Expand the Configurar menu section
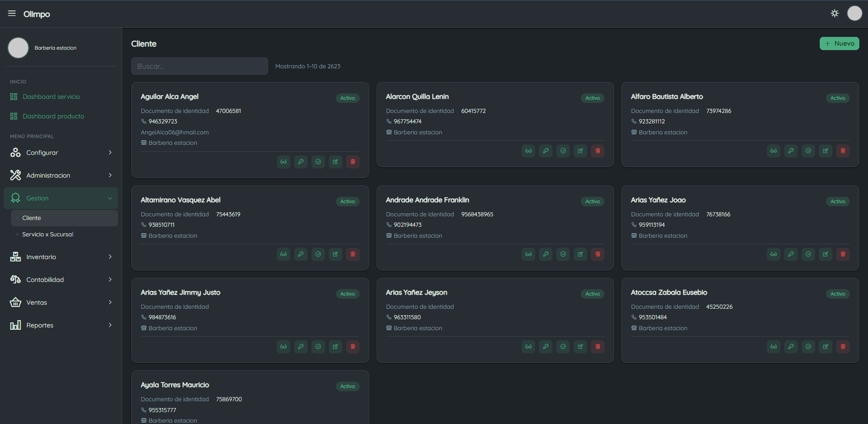This screenshot has height=424, width=868. pyautogui.click(x=61, y=153)
